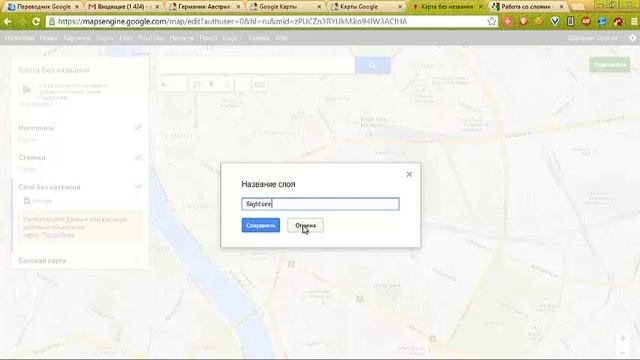Click the Undo arrow in map toolbar
Image resolution: width=640 pixels, height=360 pixels.
pos(165,85)
